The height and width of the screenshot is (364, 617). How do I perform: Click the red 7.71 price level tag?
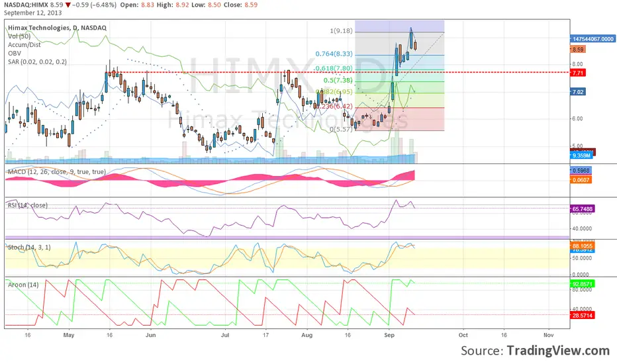578,73
